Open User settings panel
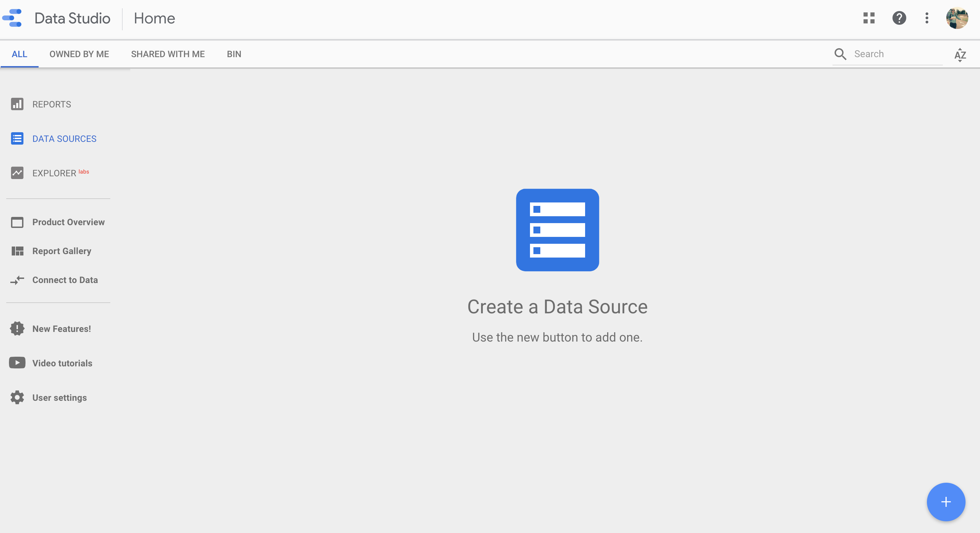The image size is (980, 533). 60,397
